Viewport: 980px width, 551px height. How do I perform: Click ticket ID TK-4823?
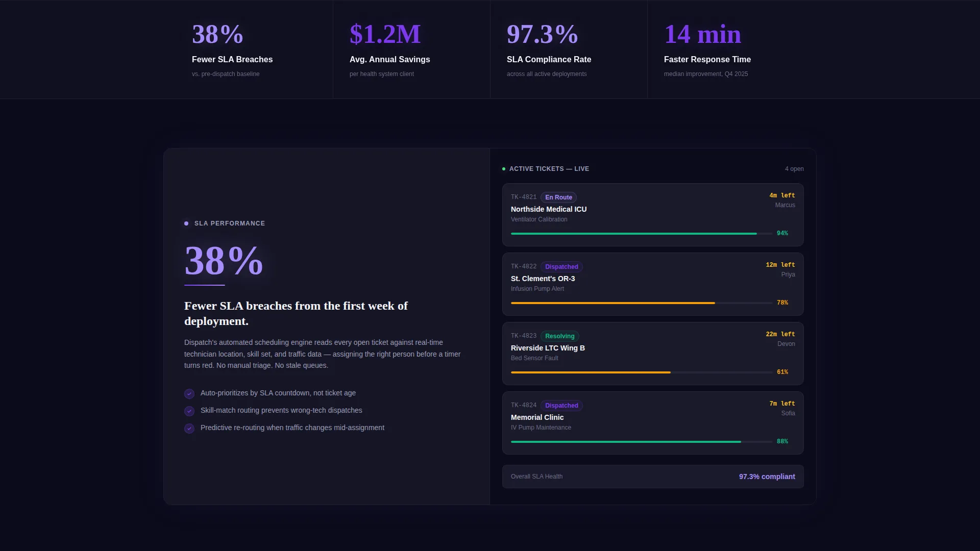pyautogui.click(x=524, y=336)
